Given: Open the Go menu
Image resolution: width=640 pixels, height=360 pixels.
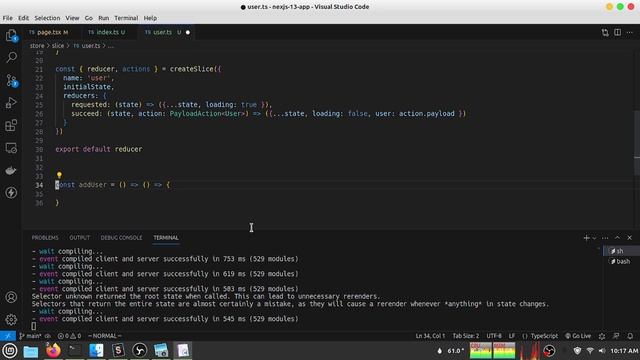Looking at the screenshot, I should point(89,18).
